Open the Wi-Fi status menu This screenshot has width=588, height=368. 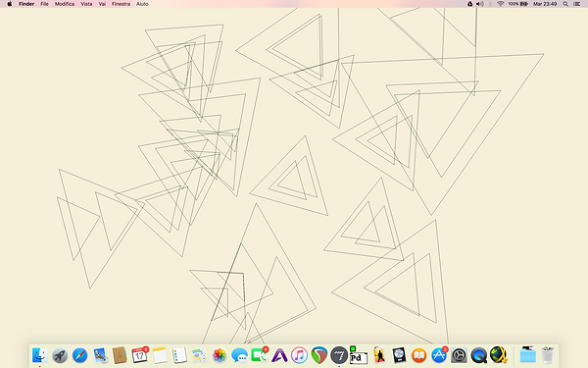[x=500, y=4]
